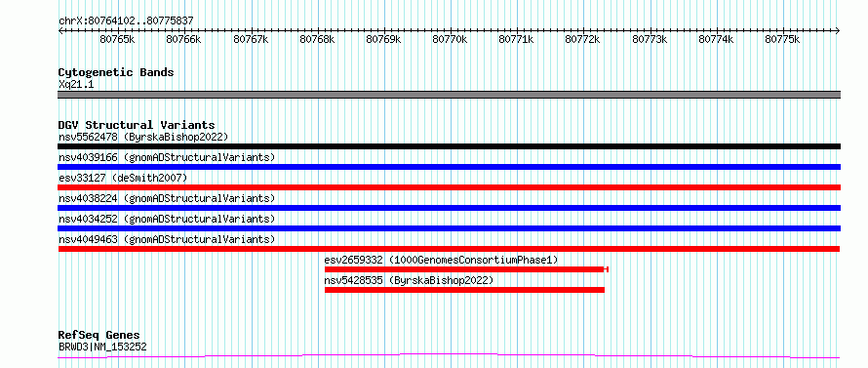868x368 pixels.
Task: Select the red nsv5428535 variant bar
Action: (464, 290)
